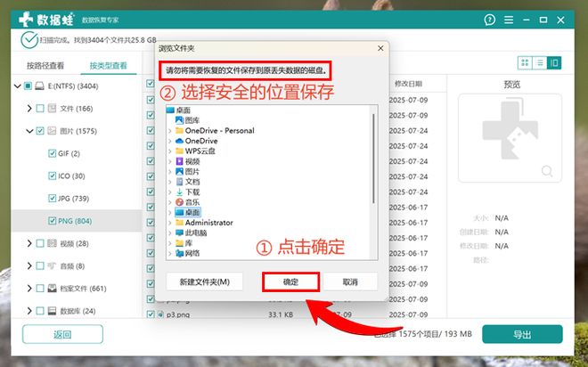This screenshot has width=588, height=367.
Task: Close the 浏览文件夹 dialog
Action: [380, 48]
